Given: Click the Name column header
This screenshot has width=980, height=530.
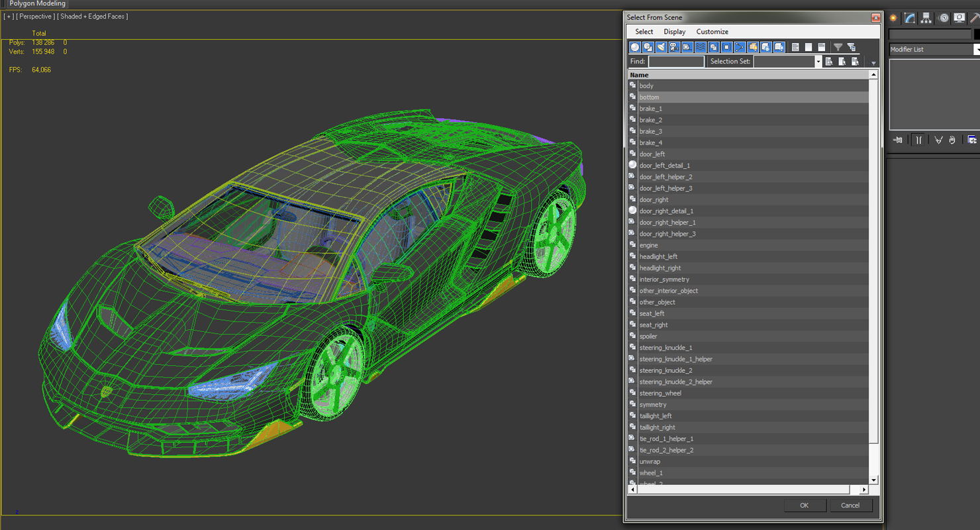Looking at the screenshot, I should click(x=748, y=75).
